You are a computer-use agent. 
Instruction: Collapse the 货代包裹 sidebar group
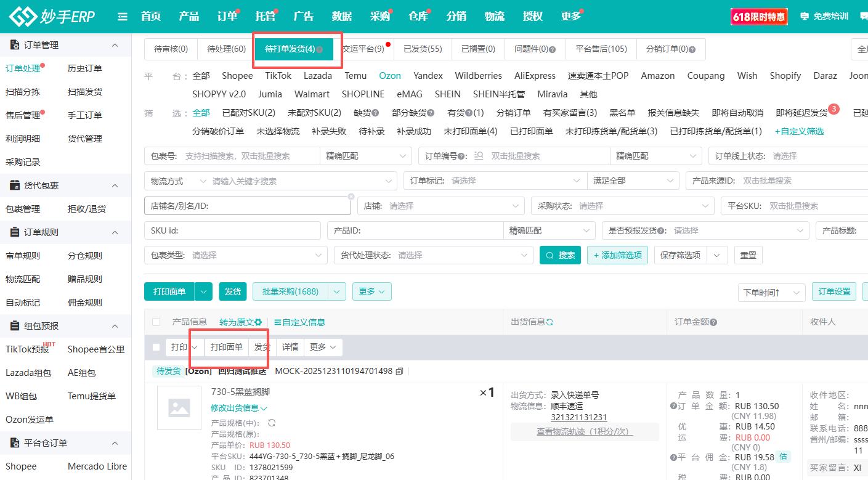(115, 185)
